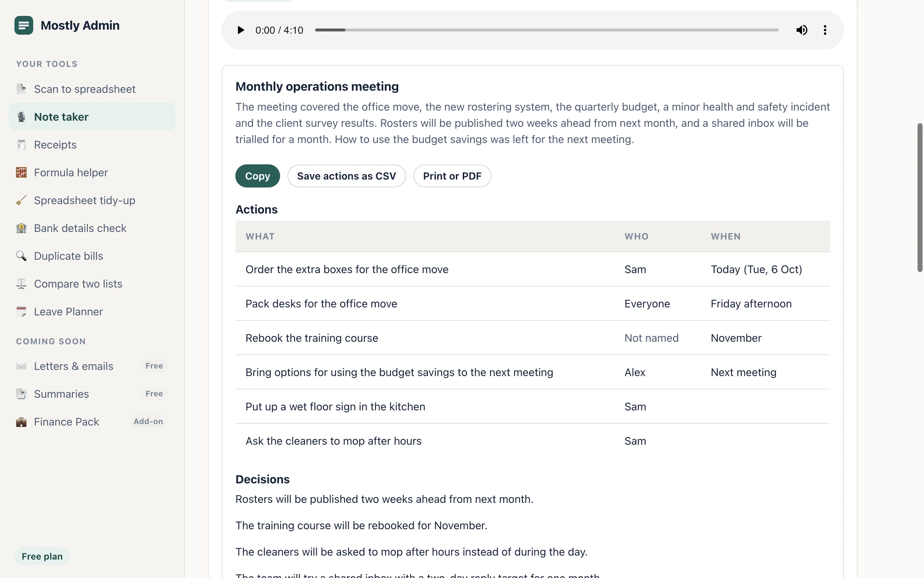Viewport: 924px width, 578px height.
Task: Click the Spreadsheet tidy-up broom icon
Action: 21,200
